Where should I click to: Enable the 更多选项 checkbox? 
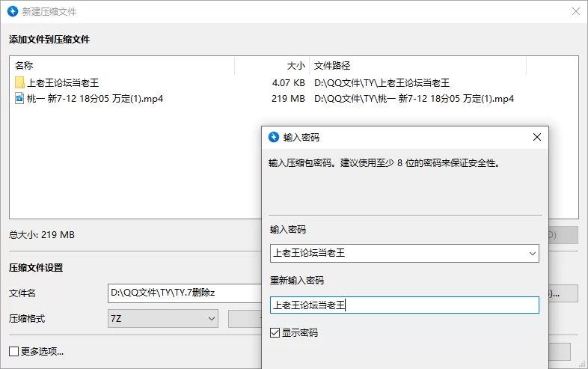14,351
